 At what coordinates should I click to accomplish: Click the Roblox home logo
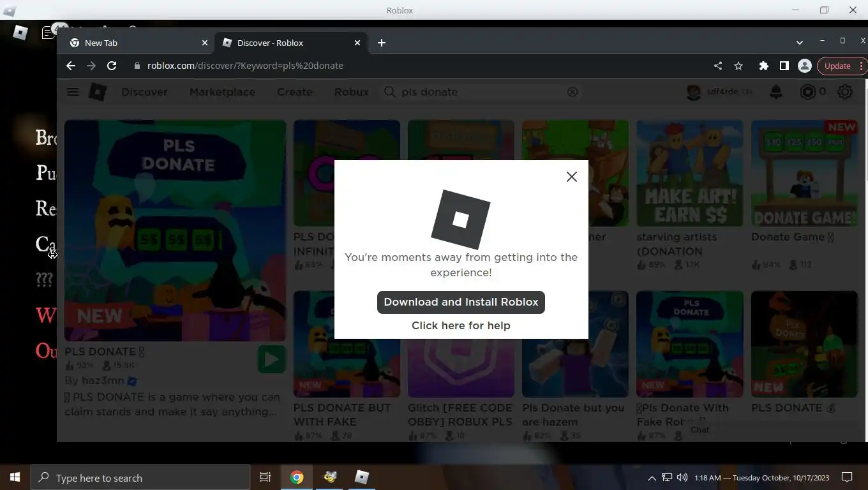(97, 92)
